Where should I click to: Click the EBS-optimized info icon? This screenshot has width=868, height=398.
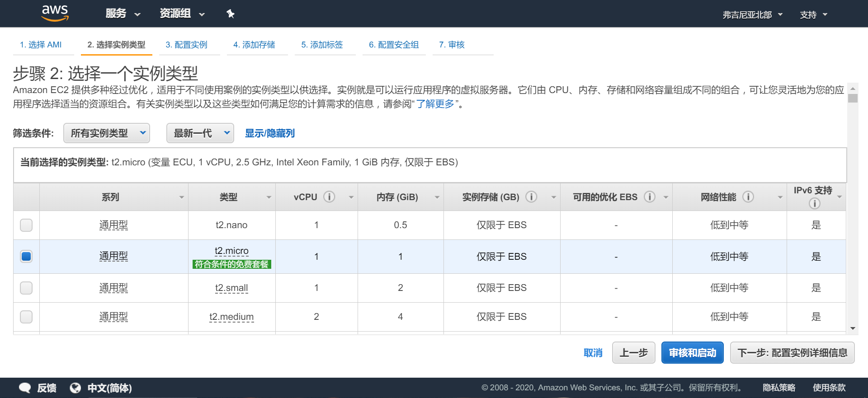(x=650, y=197)
